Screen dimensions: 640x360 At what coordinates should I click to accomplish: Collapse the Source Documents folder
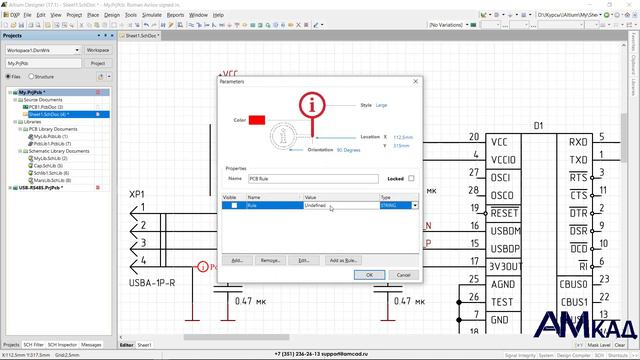coord(15,100)
